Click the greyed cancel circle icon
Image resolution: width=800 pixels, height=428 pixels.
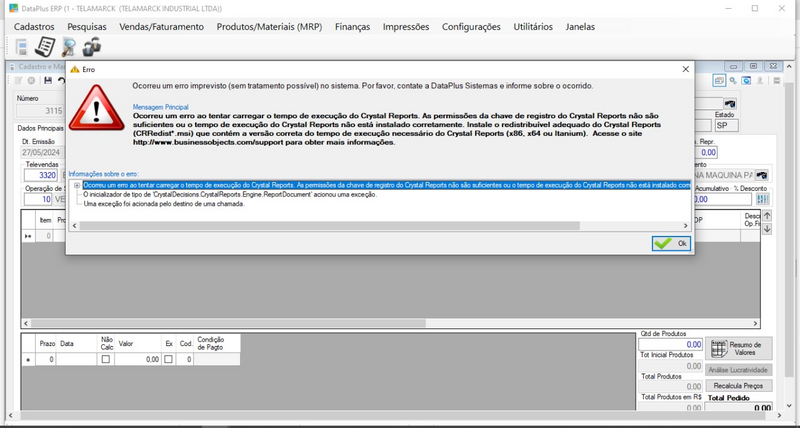pyautogui.click(x=31, y=81)
